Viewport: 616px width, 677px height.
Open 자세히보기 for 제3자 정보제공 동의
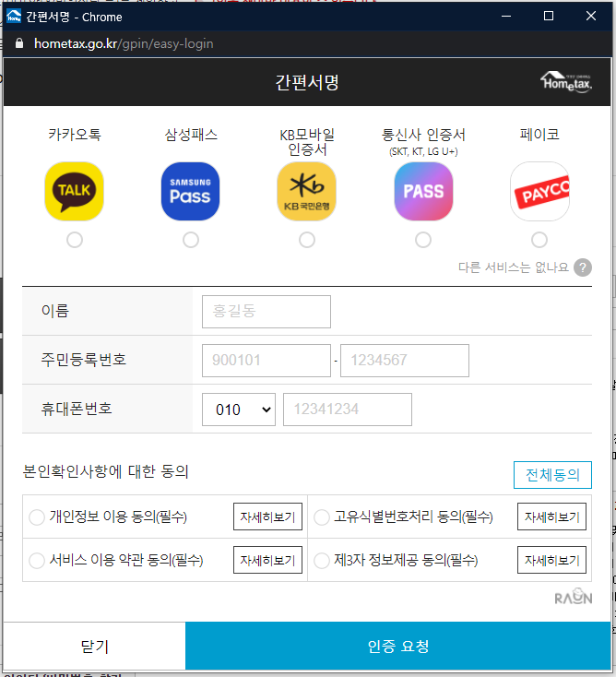pos(551,560)
